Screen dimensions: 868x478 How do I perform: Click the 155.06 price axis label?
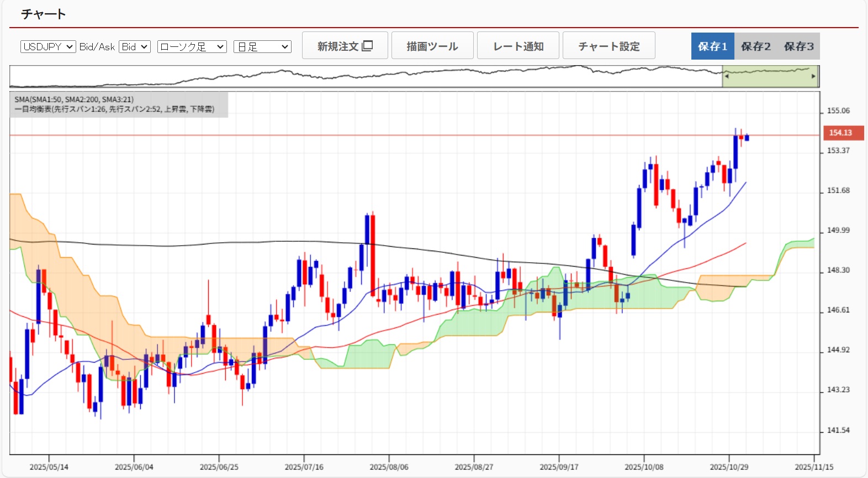point(838,111)
